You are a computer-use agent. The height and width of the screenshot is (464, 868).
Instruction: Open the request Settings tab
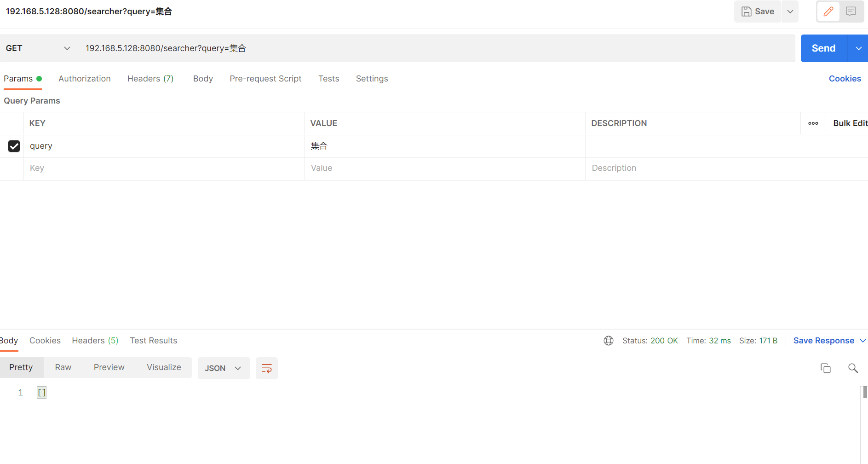(x=372, y=79)
